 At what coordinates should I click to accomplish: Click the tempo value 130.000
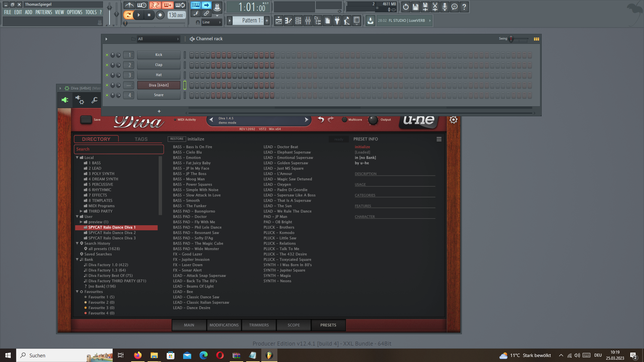pyautogui.click(x=176, y=15)
